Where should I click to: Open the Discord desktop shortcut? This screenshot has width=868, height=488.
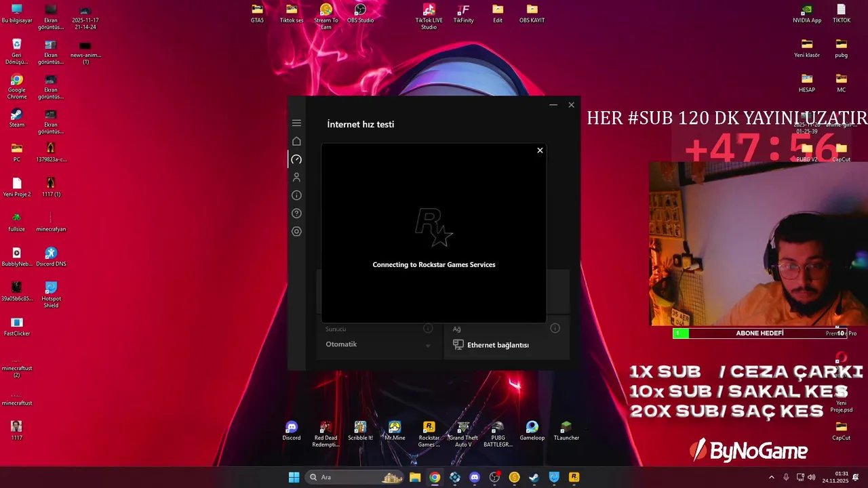click(x=292, y=431)
